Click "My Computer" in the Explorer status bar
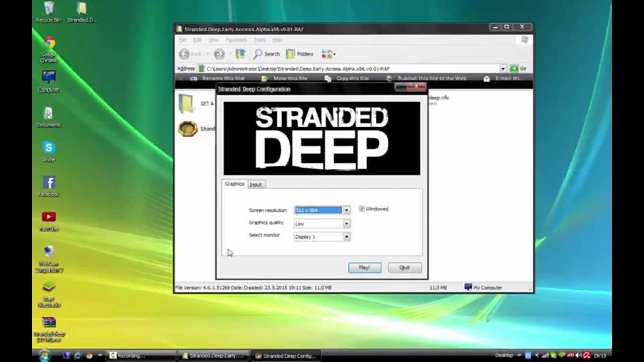 484,287
